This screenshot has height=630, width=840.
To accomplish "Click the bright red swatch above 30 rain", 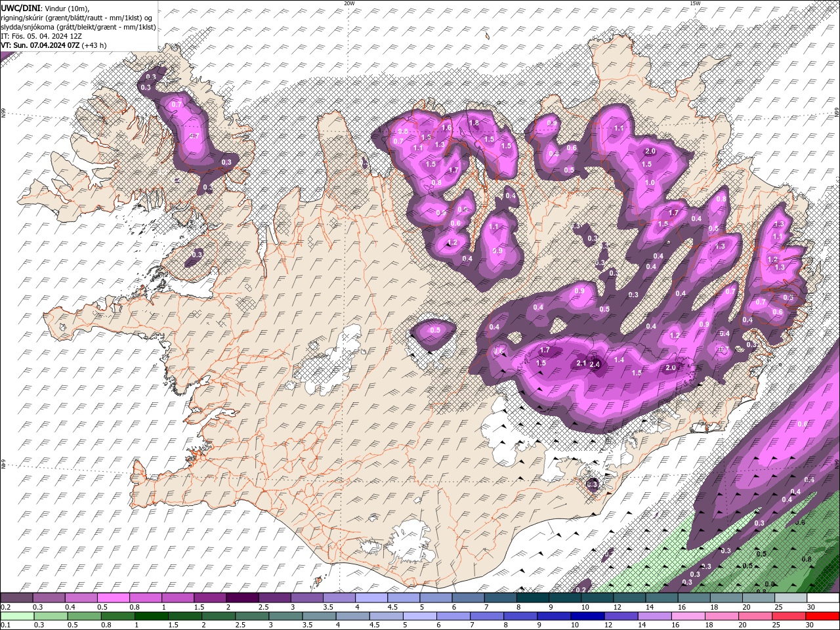I will (x=821, y=616).
